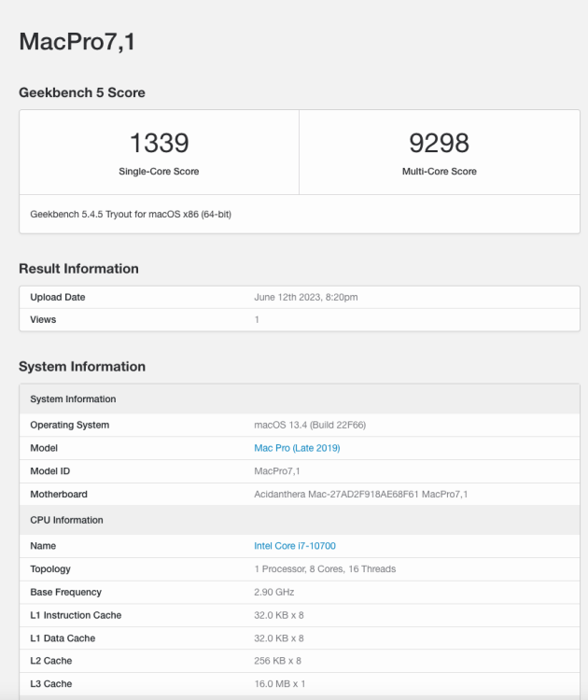This screenshot has width=588, height=700.
Task: Click the CPU Information table header
Action: click(x=300, y=520)
